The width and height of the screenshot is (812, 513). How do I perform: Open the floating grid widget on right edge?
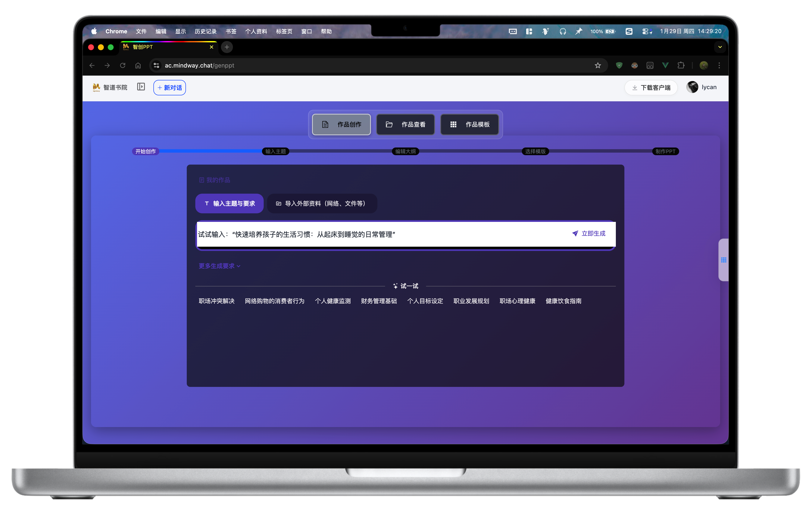(724, 260)
